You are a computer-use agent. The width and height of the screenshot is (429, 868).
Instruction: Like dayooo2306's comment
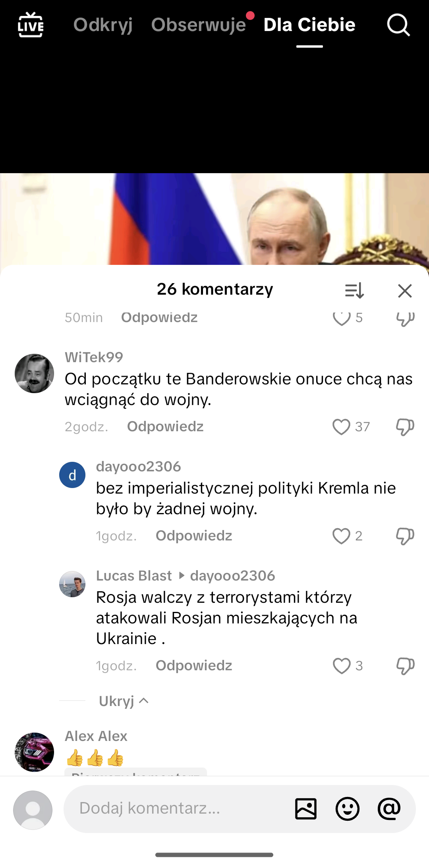[341, 536]
